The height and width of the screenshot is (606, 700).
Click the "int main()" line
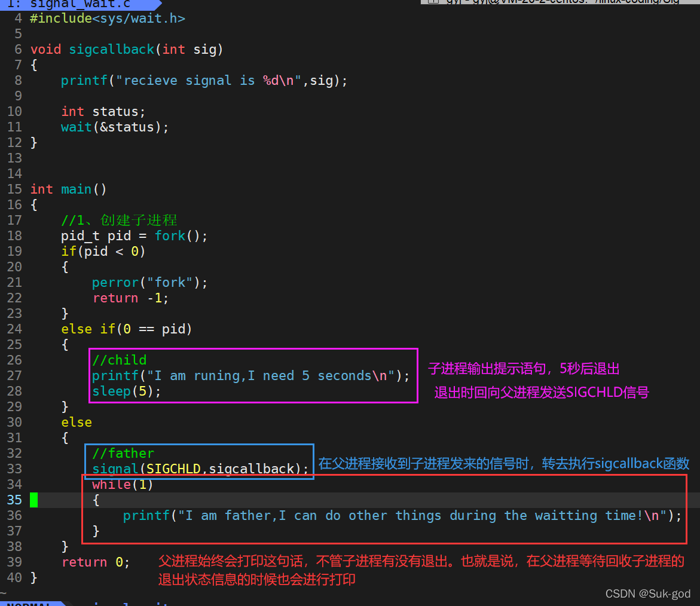[x=68, y=189]
